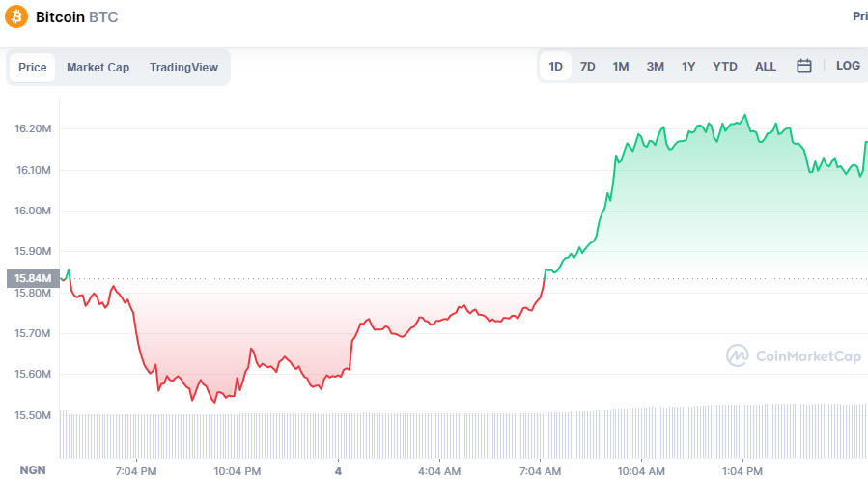Select the 7D time range
Viewport: 868px width, 481px height.
point(587,67)
